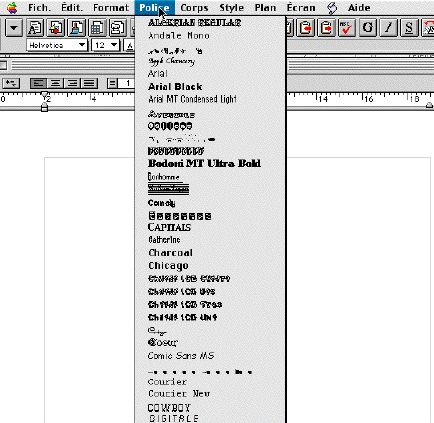
Task: Click the new database document icon
Action: (x=118, y=27)
